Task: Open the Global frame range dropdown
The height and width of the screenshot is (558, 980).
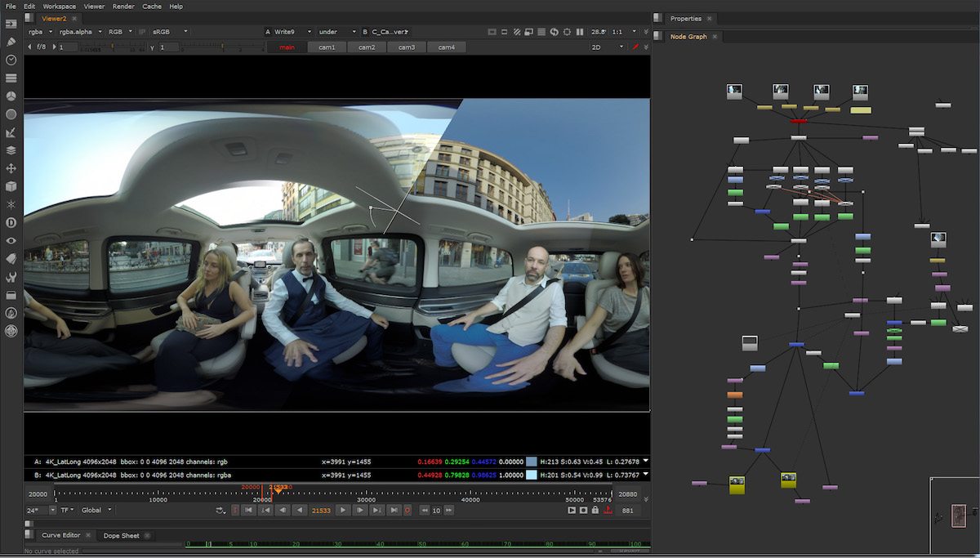Action: point(96,511)
